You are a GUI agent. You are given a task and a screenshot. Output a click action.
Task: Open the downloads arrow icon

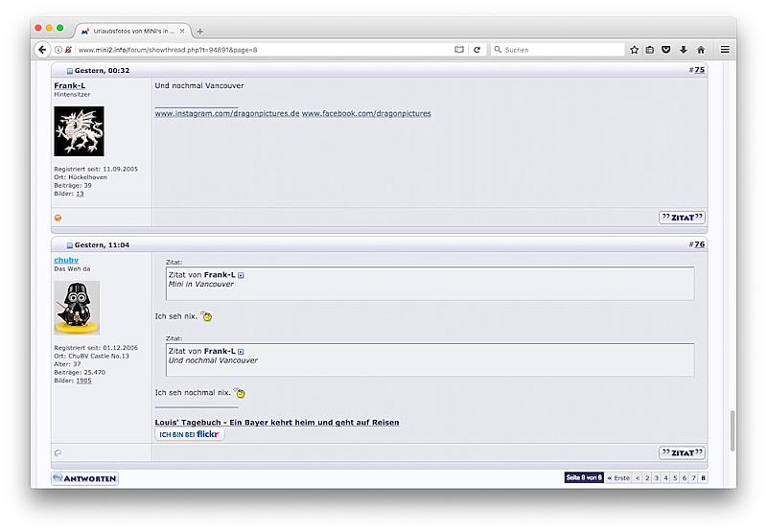pos(684,50)
